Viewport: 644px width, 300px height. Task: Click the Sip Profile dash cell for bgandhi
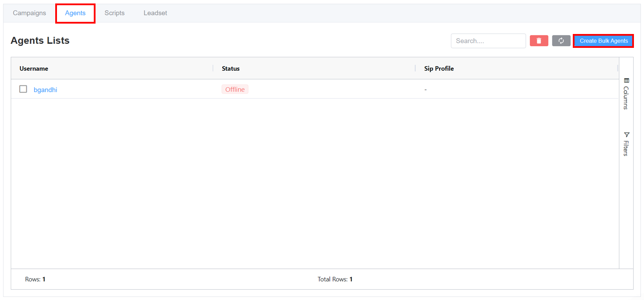(x=426, y=90)
